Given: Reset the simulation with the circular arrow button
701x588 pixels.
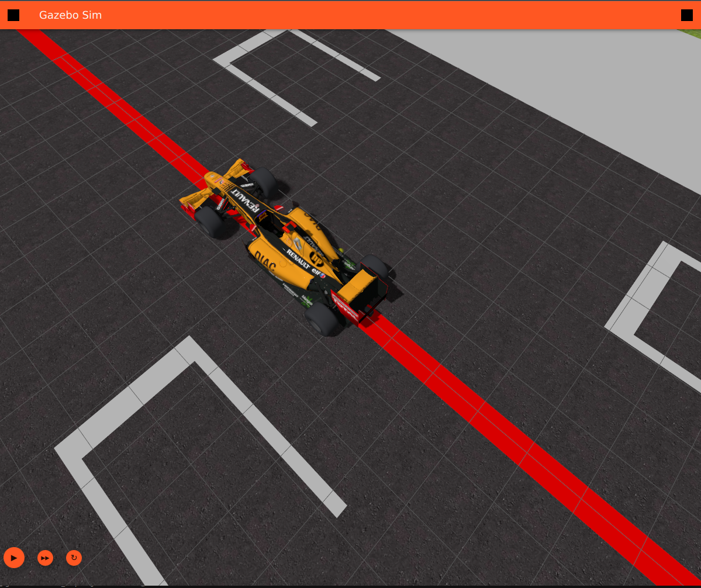Looking at the screenshot, I should point(74,558).
